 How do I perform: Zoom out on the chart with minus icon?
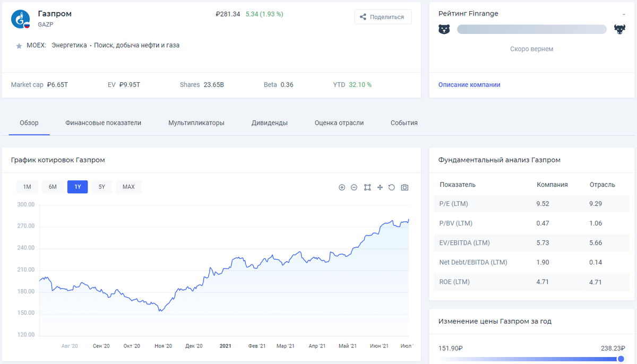pyautogui.click(x=354, y=187)
